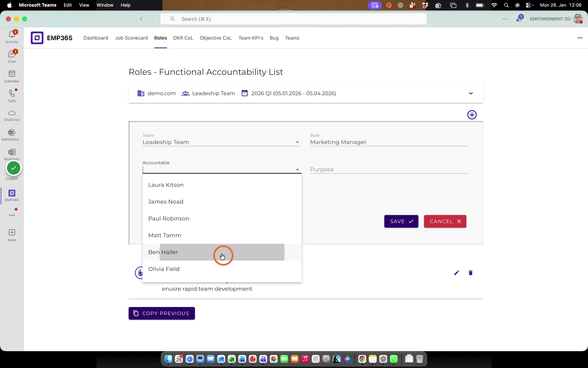Delete the role with trash icon
The image size is (588, 368).
point(470,273)
